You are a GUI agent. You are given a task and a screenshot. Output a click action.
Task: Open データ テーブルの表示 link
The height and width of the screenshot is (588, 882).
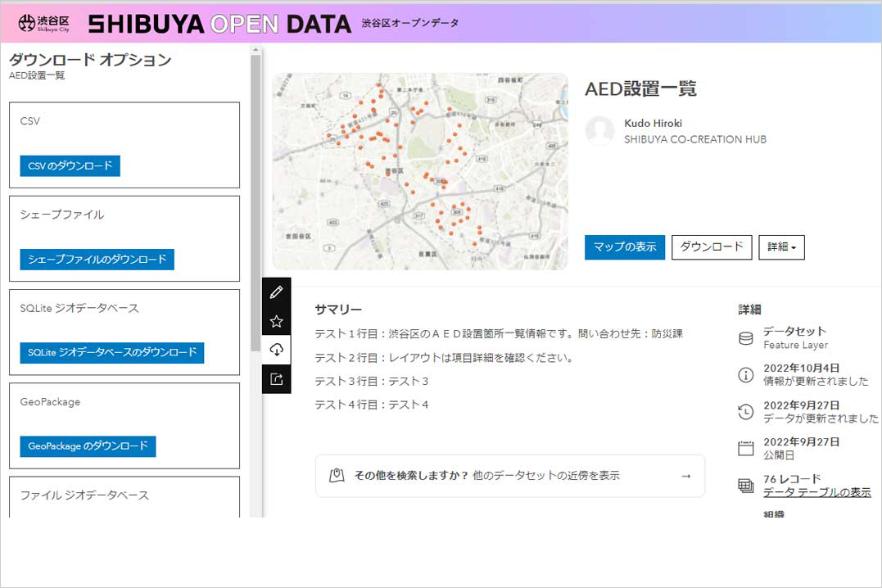816,492
